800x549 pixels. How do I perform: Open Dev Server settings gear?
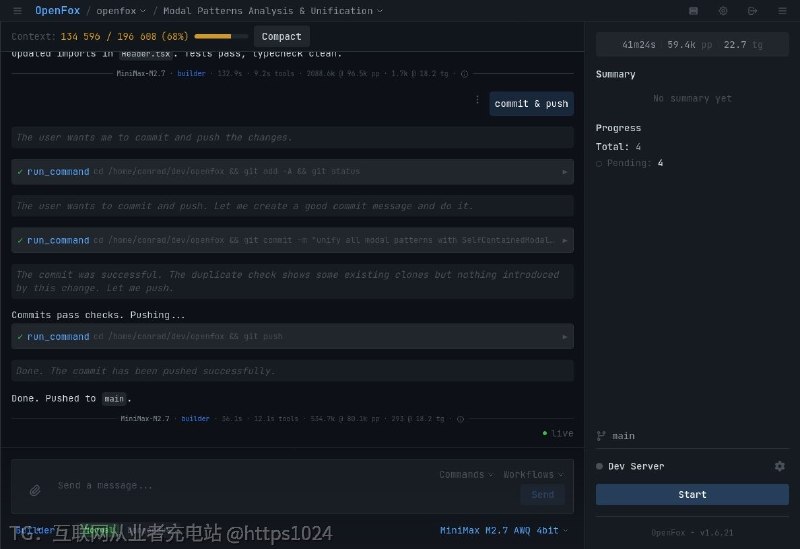coord(780,466)
